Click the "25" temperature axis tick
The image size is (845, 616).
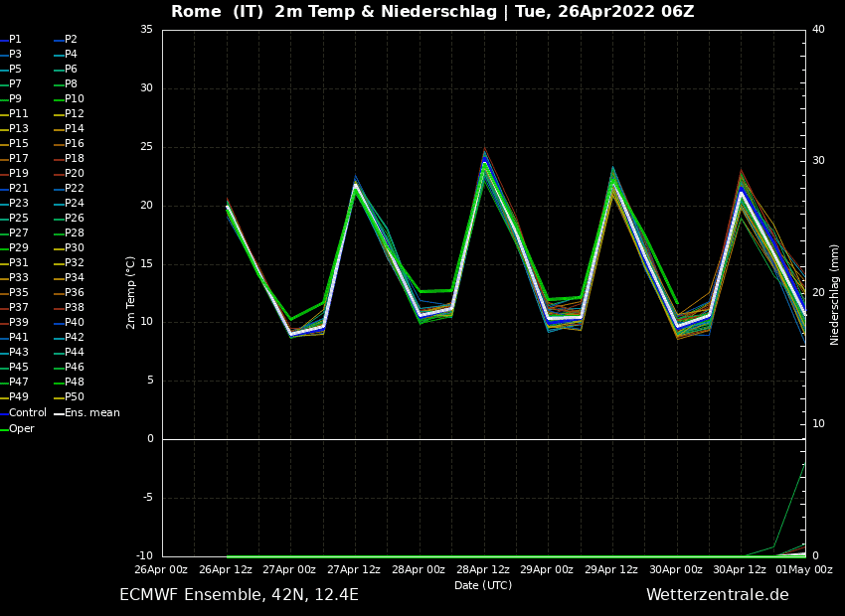tap(146, 146)
